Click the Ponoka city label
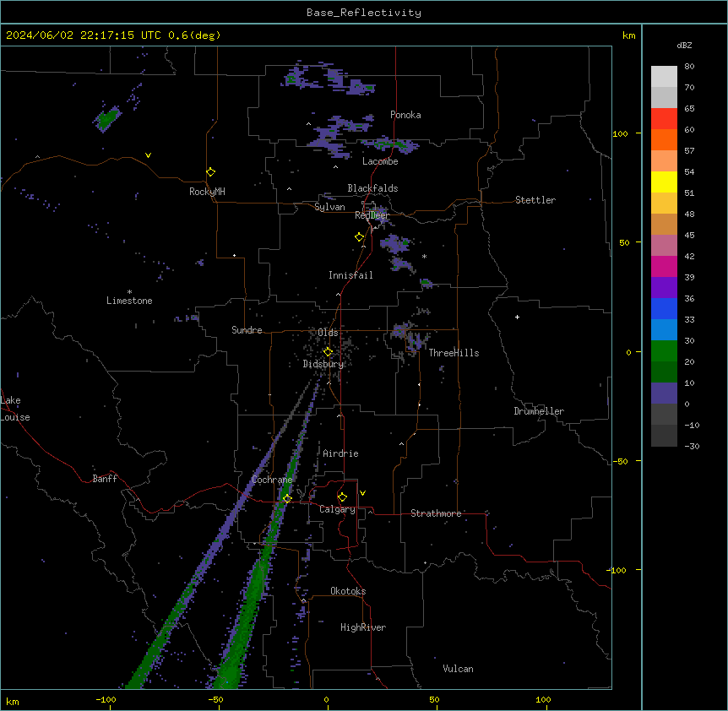 click(405, 115)
